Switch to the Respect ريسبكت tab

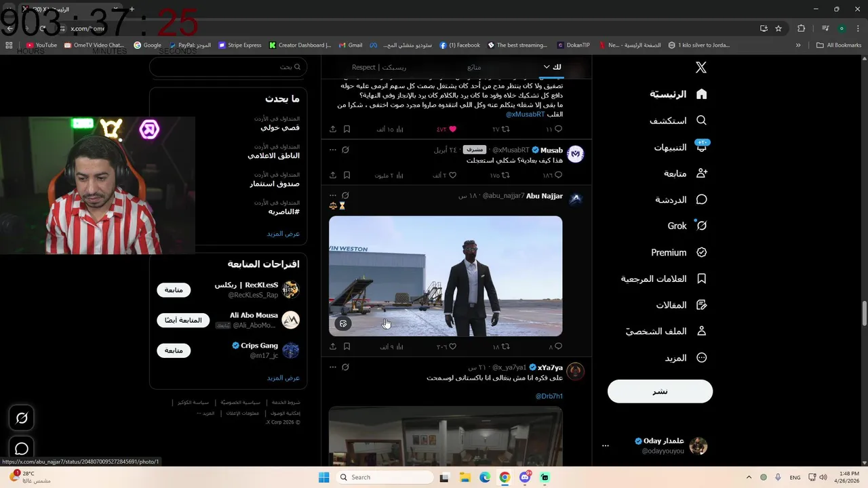point(379,67)
